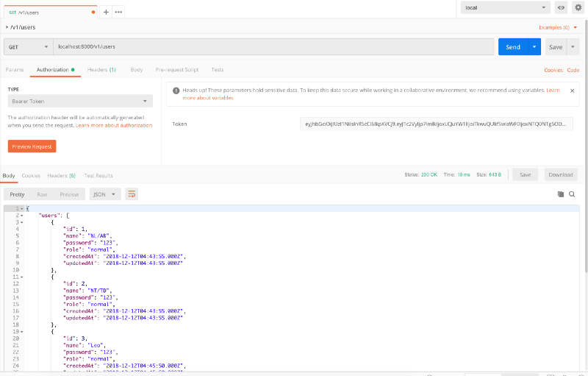Open the Code snippet link

[573, 70]
